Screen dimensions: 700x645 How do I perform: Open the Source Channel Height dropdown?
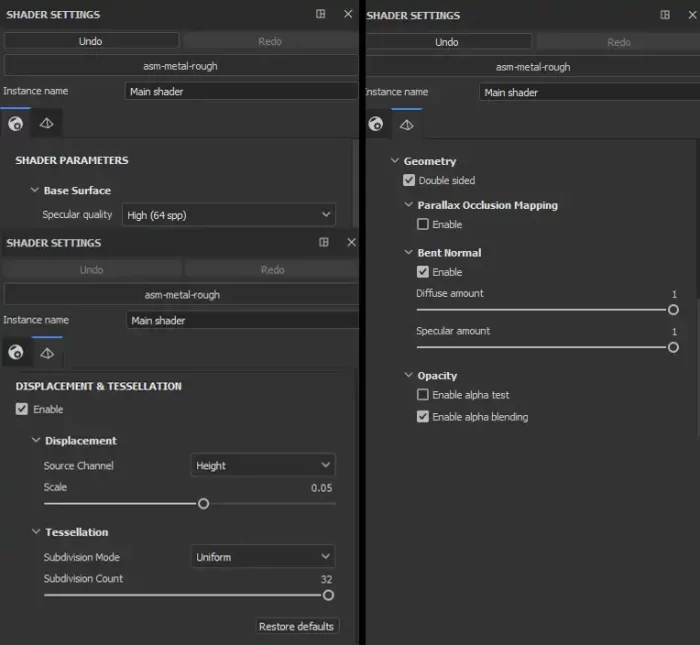[262, 465]
